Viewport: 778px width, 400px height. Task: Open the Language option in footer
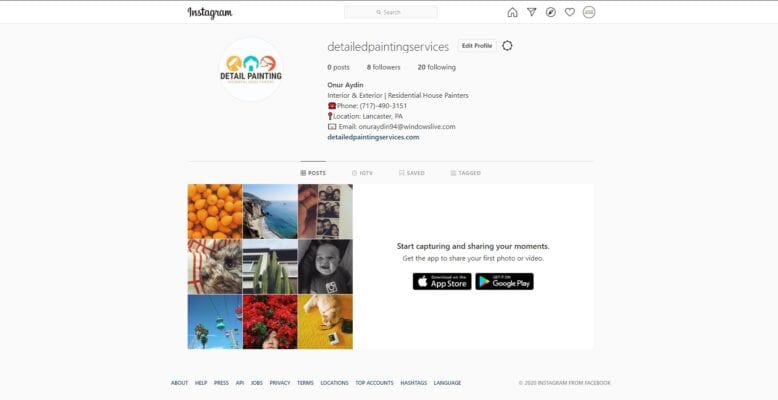pyautogui.click(x=447, y=383)
